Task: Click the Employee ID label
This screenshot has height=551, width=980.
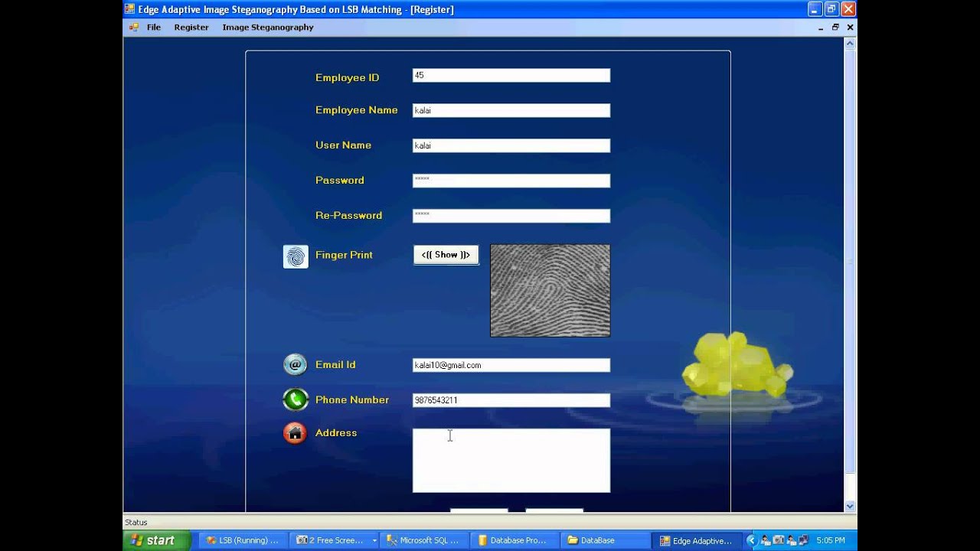Action: pos(347,78)
